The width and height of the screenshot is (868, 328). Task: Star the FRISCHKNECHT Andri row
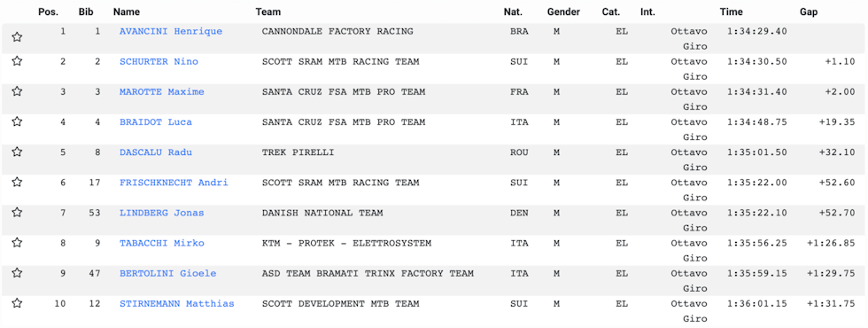pos(17,182)
